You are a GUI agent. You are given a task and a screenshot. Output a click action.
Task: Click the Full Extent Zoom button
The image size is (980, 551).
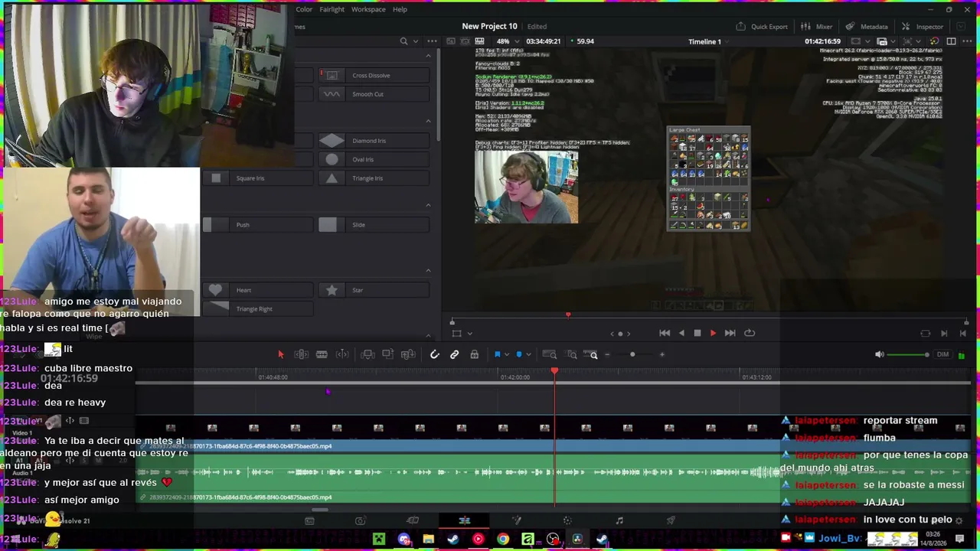[x=549, y=354]
